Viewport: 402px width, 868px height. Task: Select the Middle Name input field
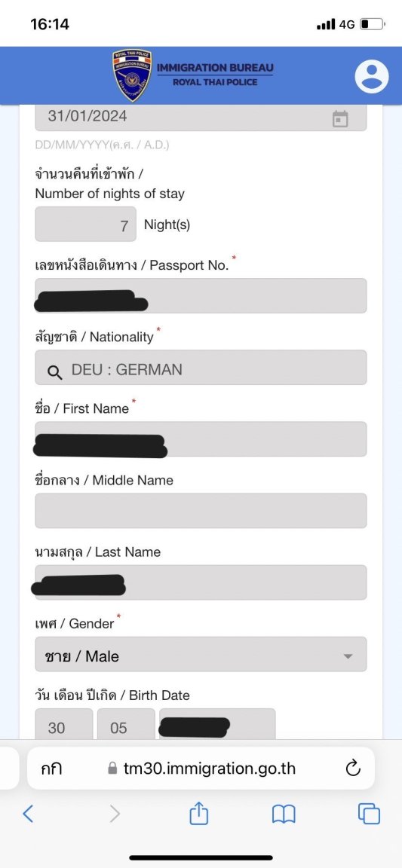click(x=201, y=510)
